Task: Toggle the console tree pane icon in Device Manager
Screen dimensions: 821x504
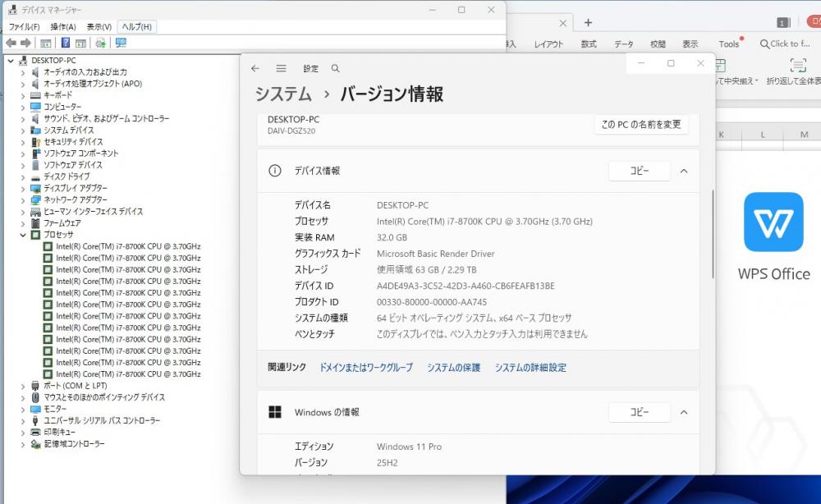Action: point(45,43)
